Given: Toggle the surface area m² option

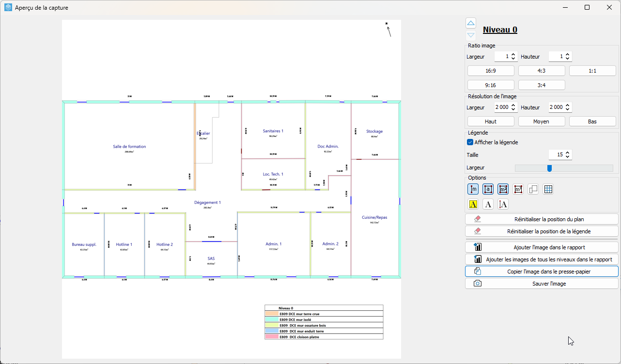Looking at the screenshot, I should point(503,189).
